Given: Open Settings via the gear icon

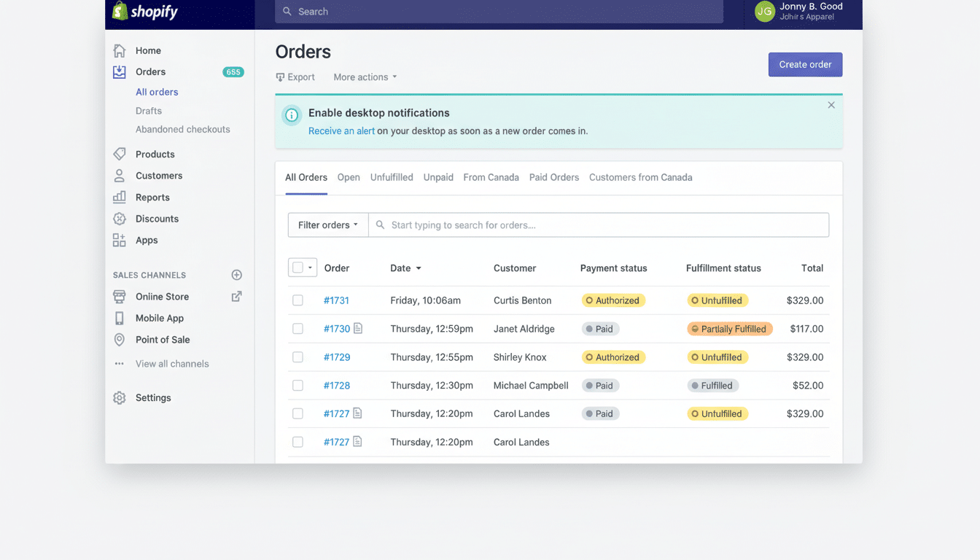Looking at the screenshot, I should coord(119,397).
